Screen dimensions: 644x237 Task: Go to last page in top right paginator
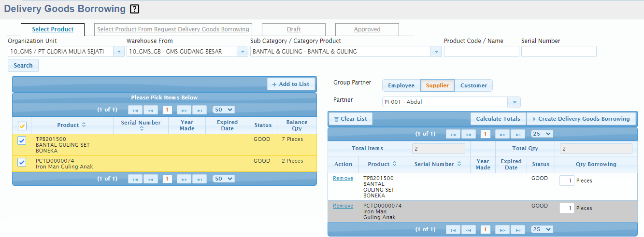(x=518, y=134)
